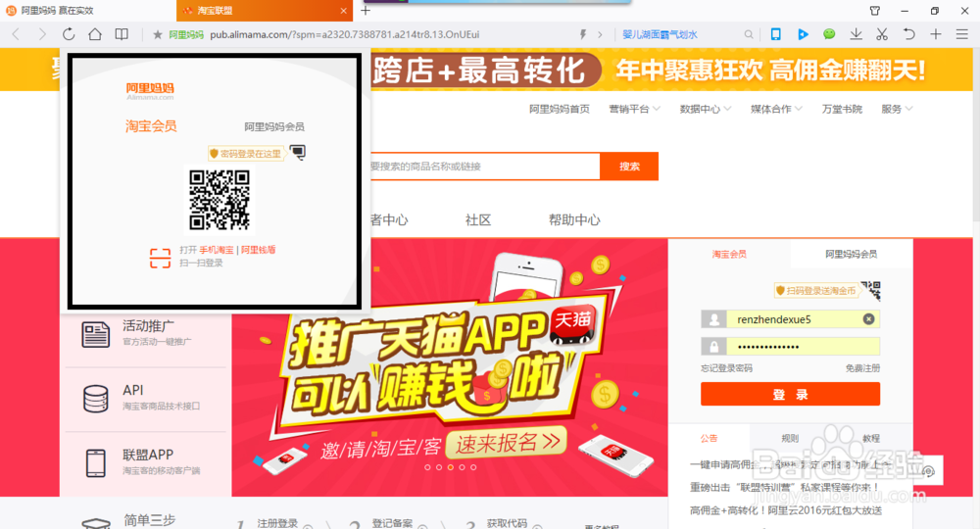Viewport: 980px width, 529px height.
Task: Click the orange 搜索 button
Action: pos(629,167)
